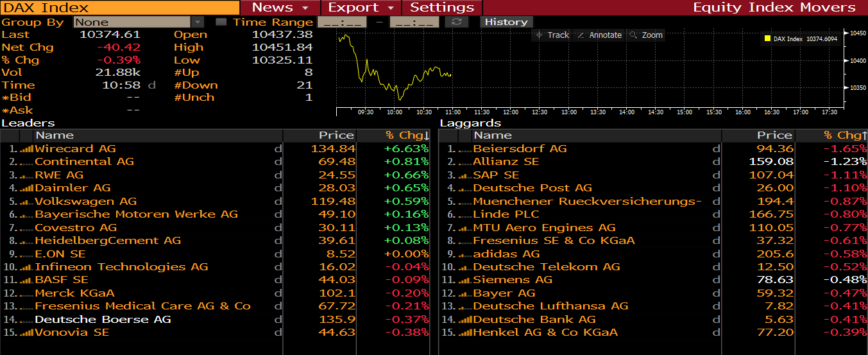Click the Open value 10437.38
Viewport: 868px width, 355px height.
[282, 35]
